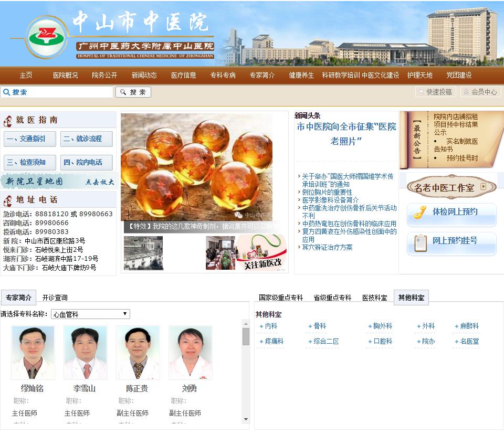
Task: Open 网上预约挂号 button
Action: (x=451, y=243)
